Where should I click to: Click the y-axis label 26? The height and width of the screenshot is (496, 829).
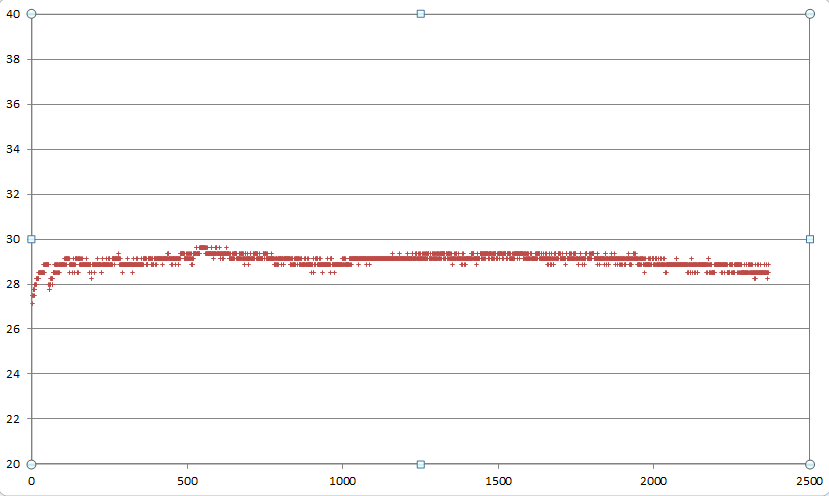[13, 329]
